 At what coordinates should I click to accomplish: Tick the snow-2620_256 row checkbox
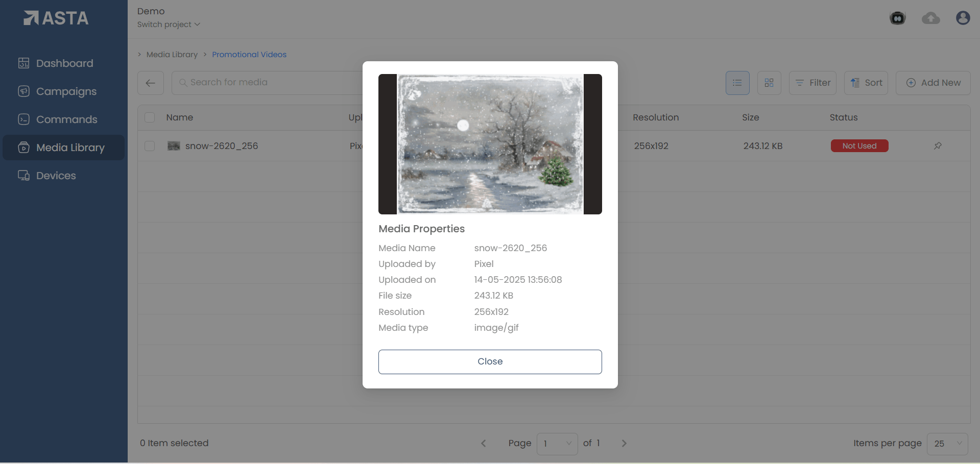[x=150, y=146]
